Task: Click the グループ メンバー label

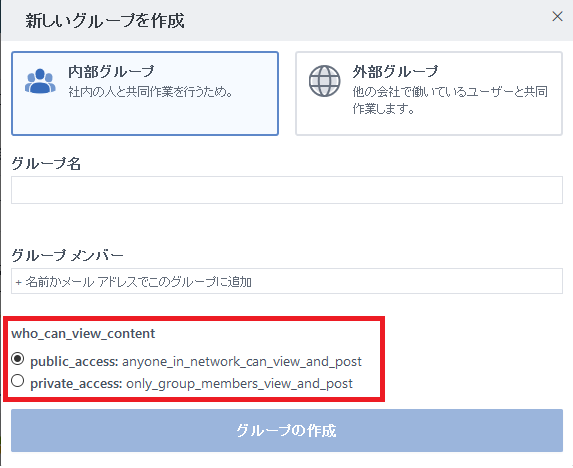Action: coord(68,255)
